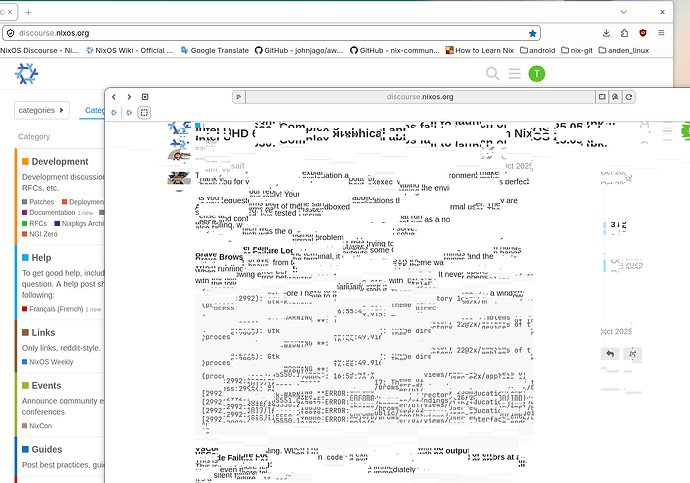This screenshot has width=690, height=483.
Task: Open NixOS Wiki bookmark
Action: tap(129, 51)
